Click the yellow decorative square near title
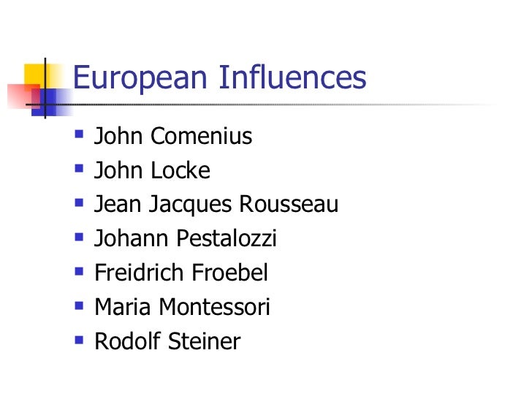This screenshot has width=532, height=399. pyautogui.click(x=34, y=75)
